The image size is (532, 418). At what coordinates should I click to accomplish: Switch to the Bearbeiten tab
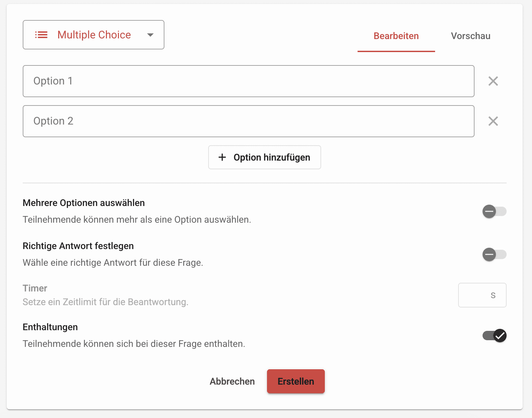396,36
